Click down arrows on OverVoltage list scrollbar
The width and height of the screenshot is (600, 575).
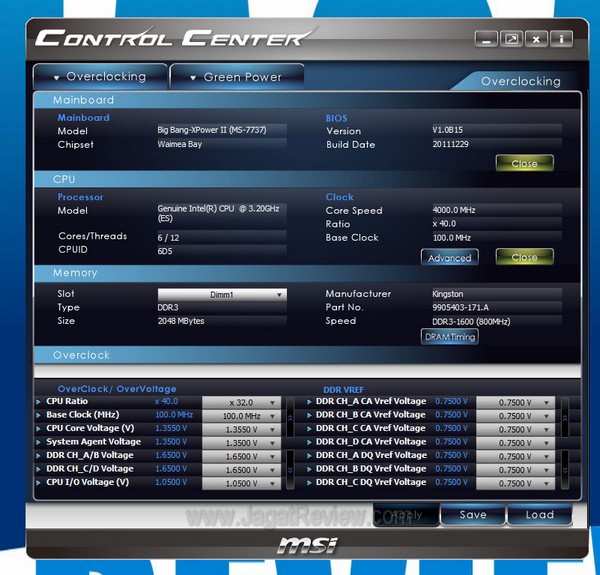click(290, 470)
